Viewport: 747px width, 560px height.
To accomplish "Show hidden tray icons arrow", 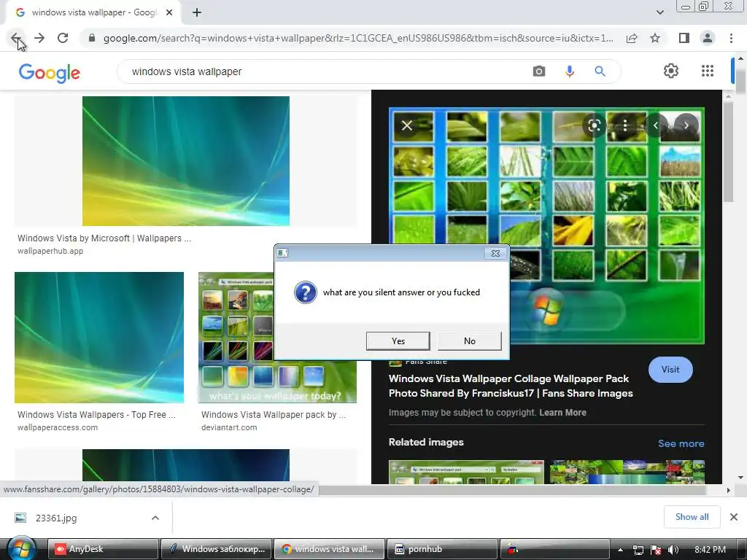I will tap(620, 550).
